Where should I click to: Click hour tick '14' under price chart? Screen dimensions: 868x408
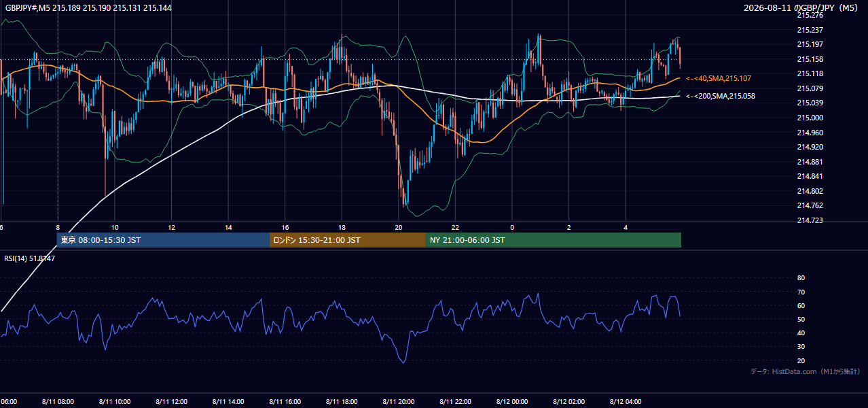coord(228,228)
